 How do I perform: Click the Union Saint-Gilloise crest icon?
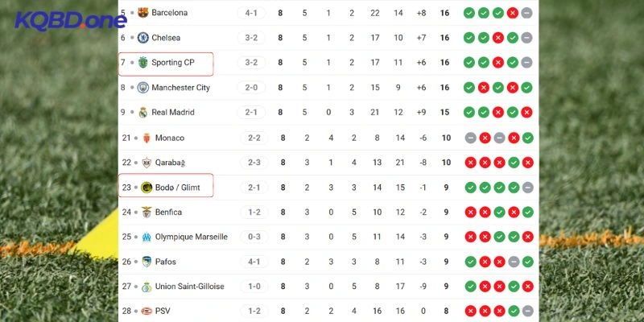click(147, 287)
